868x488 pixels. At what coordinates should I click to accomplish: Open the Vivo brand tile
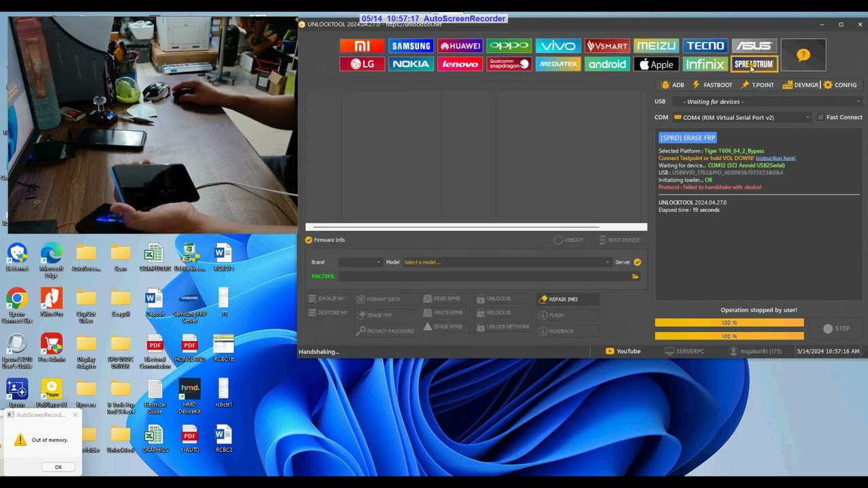[558, 46]
